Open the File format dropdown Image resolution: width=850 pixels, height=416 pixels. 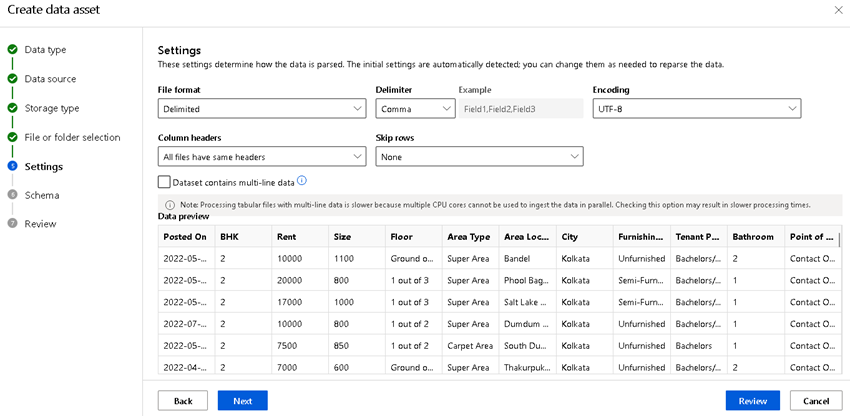click(x=262, y=108)
